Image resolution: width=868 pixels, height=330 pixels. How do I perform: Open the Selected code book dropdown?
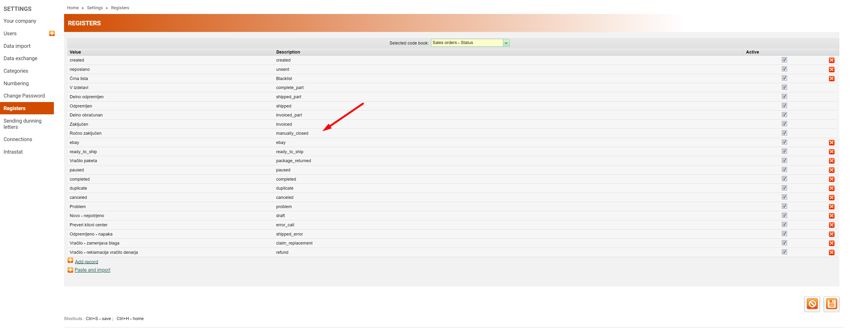click(x=467, y=43)
